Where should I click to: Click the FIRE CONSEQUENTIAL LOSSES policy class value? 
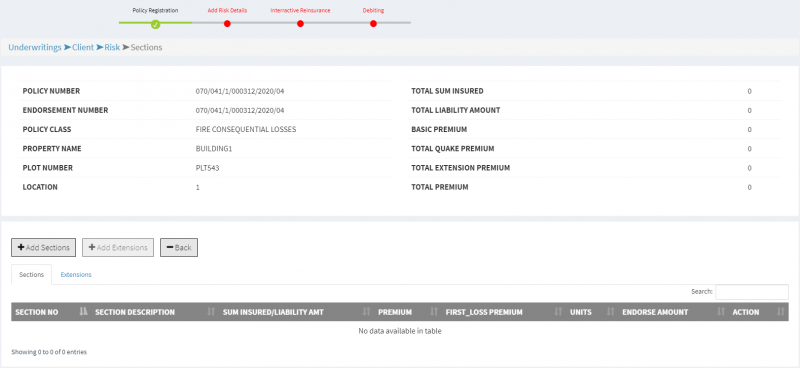click(x=246, y=130)
